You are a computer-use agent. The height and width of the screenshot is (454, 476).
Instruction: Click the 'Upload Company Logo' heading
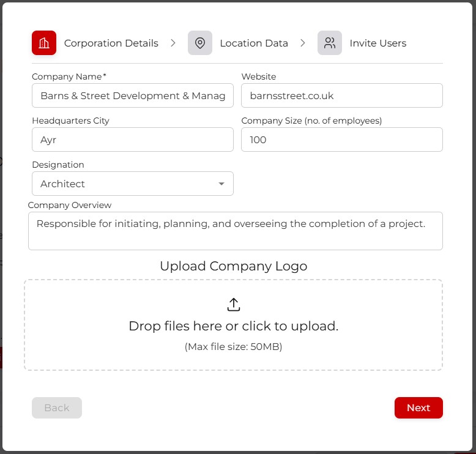click(234, 266)
